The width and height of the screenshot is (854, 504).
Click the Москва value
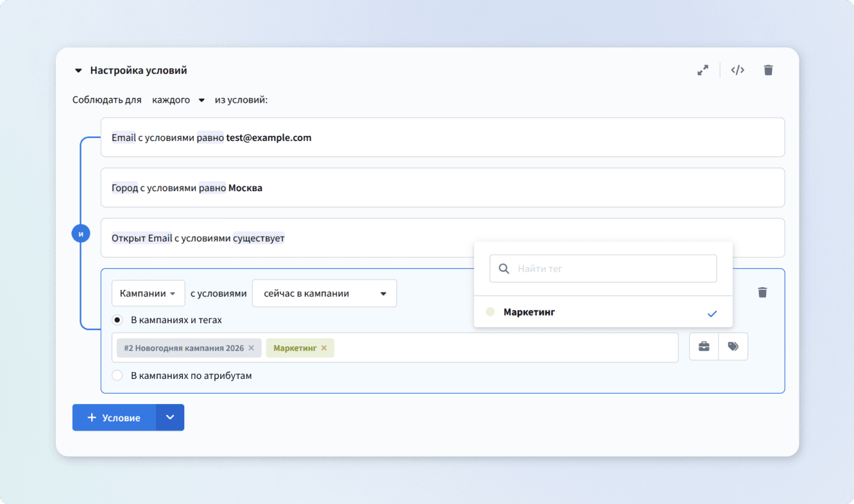click(245, 188)
